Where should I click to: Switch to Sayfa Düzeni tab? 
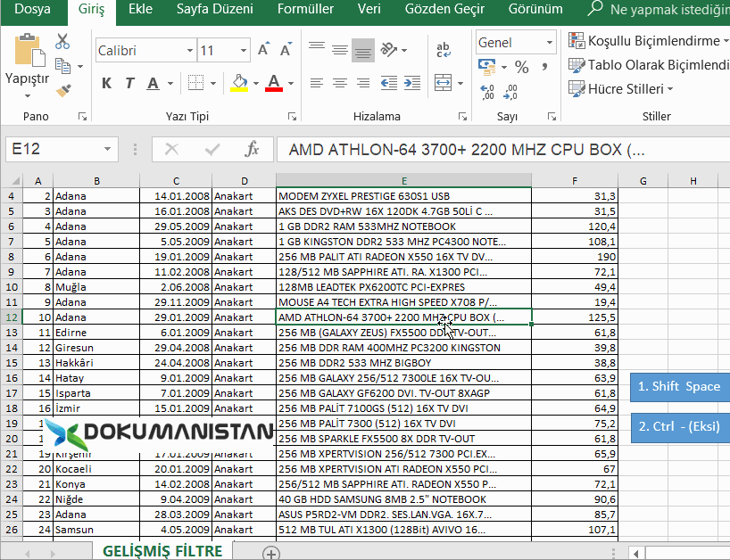point(214,9)
